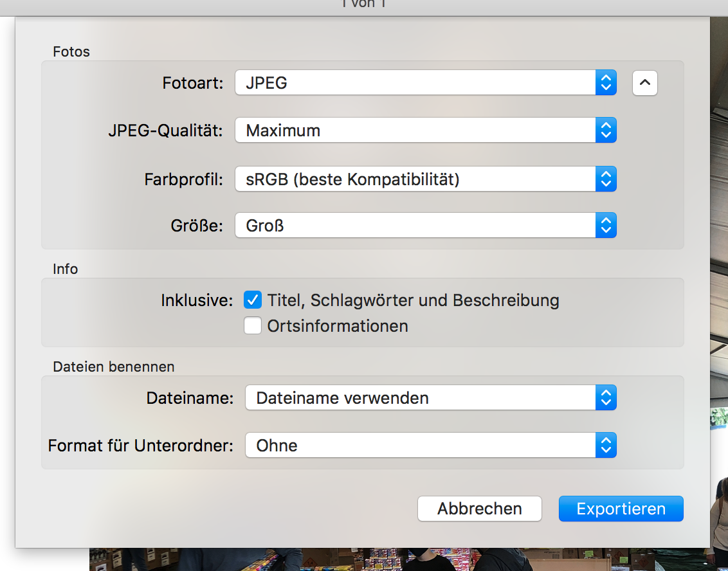Click the blue arrows on the Größe popup
This screenshot has width=728, height=571.
point(605,226)
